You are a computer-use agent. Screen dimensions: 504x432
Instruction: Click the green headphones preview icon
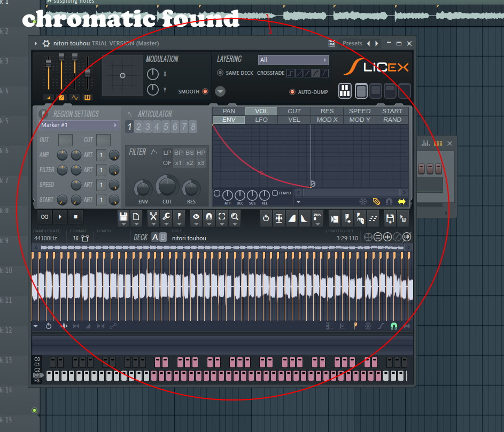click(x=394, y=326)
